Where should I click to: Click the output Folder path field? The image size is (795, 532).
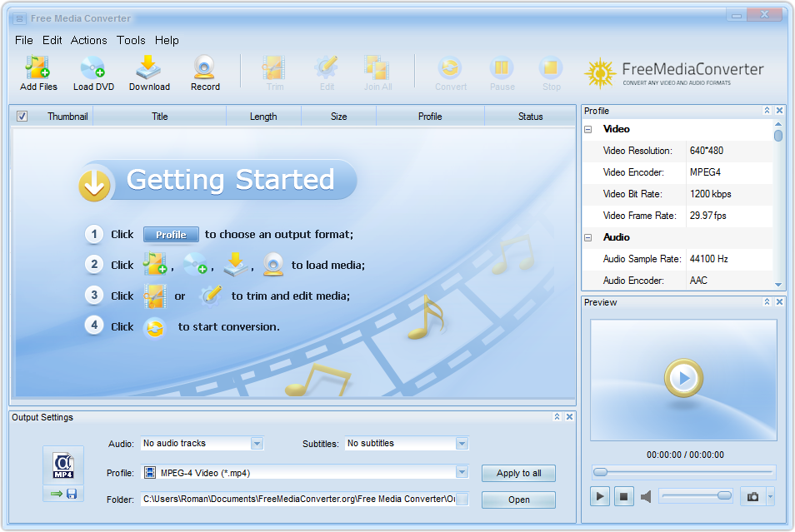pos(298,499)
